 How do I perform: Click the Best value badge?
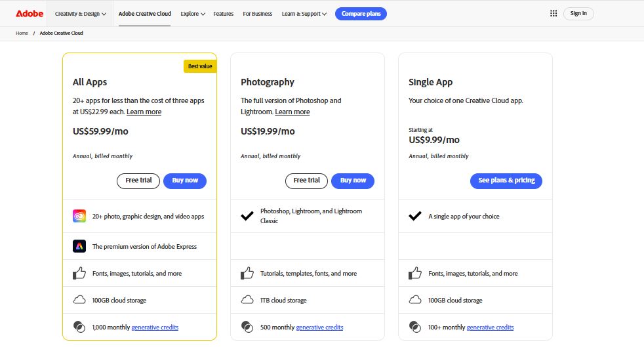200,66
